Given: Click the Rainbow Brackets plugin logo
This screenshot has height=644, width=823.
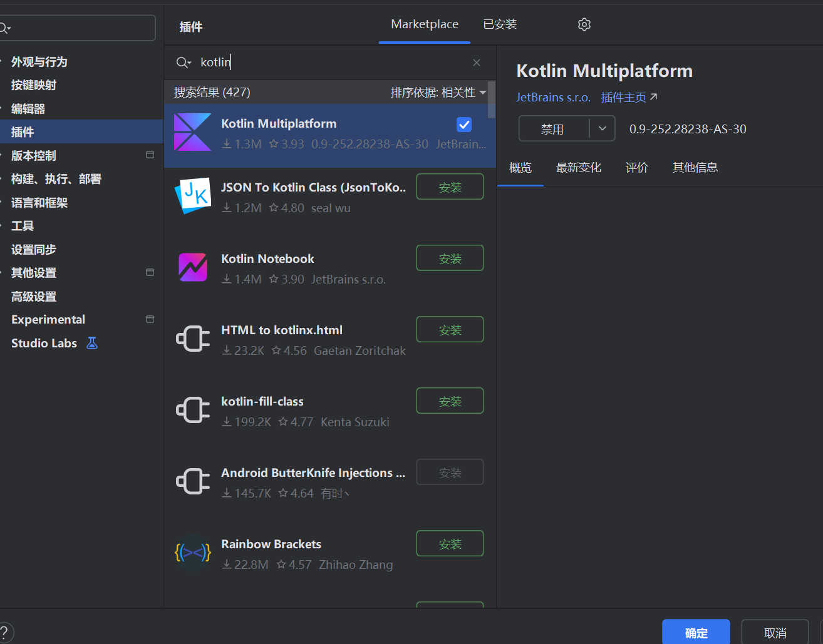Looking at the screenshot, I should pos(192,553).
